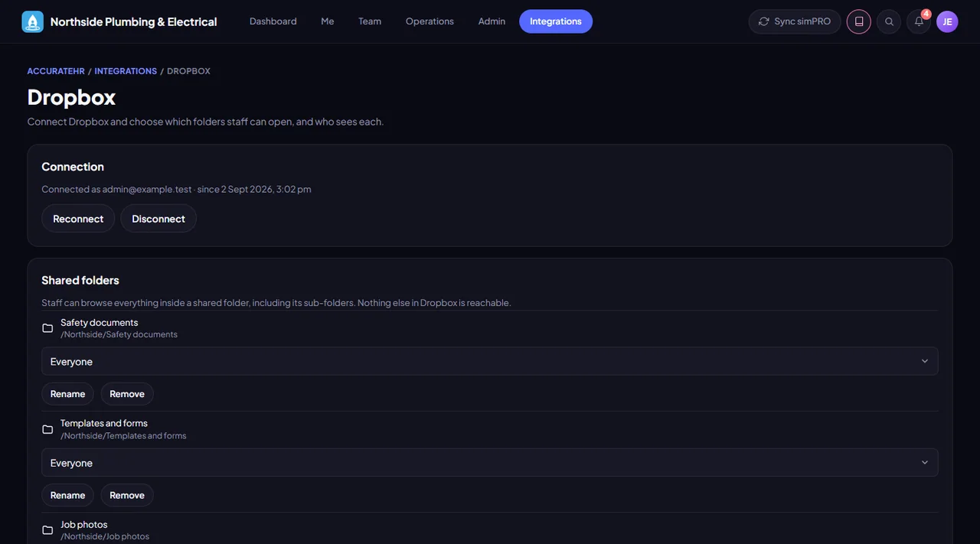Open the JE user avatar menu
This screenshot has height=544, width=980.
point(947,21)
